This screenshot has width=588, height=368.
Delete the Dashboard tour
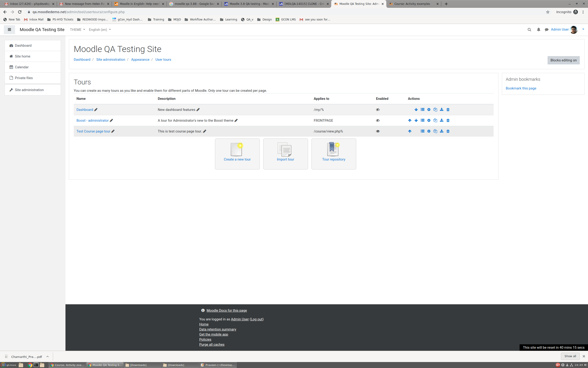point(448,109)
